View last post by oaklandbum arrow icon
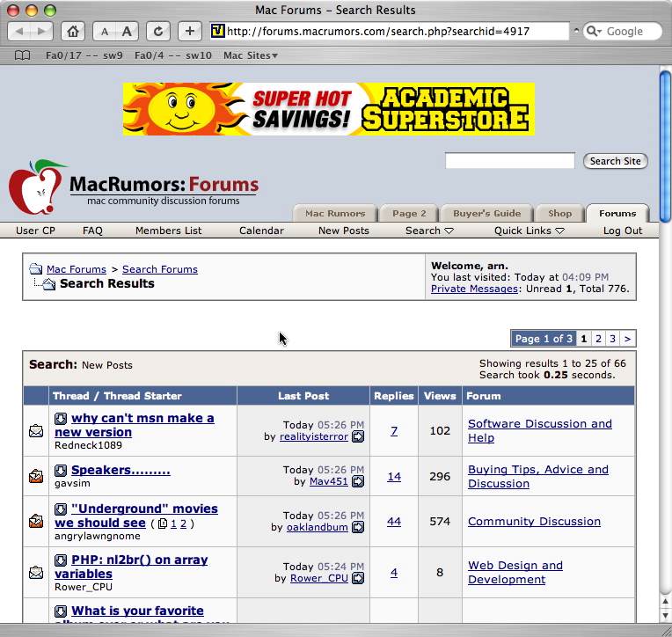The width and height of the screenshot is (672, 637). tap(358, 527)
